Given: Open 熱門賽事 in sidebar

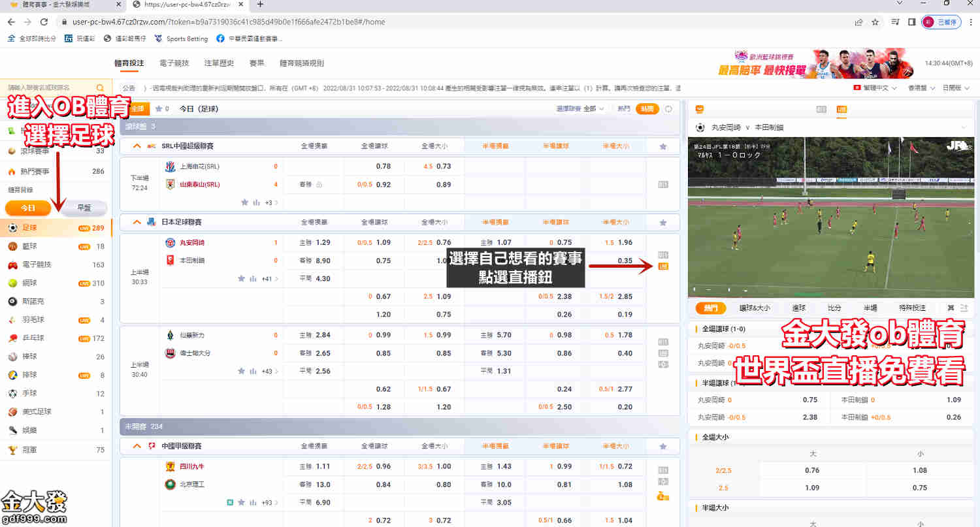Looking at the screenshot, I should 56,172.
